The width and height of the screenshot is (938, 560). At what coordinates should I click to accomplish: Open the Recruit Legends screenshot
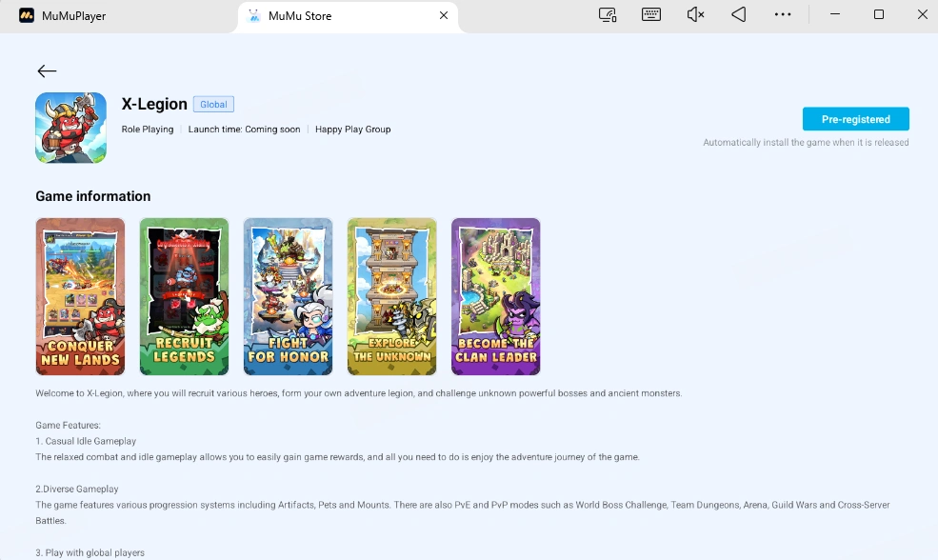click(184, 297)
